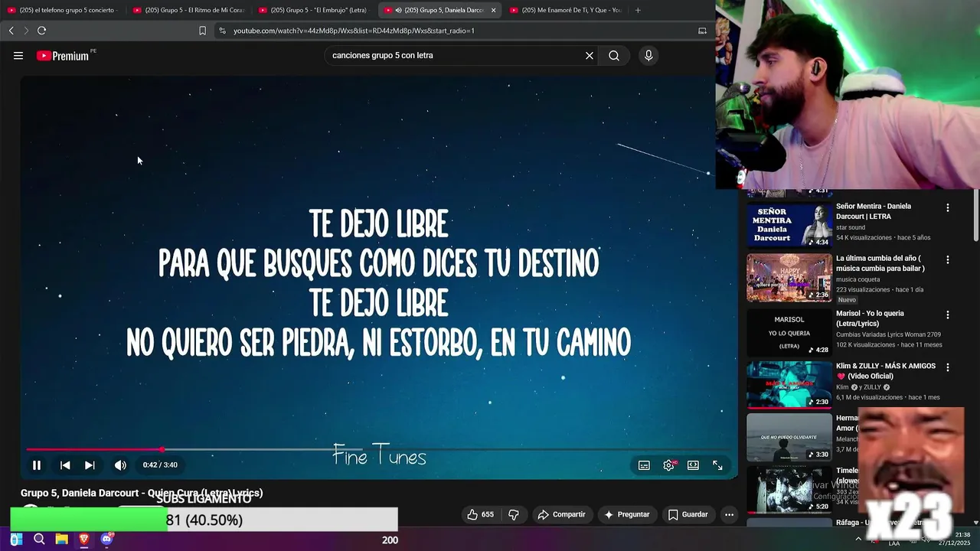Run search with the magnifier button
This screenshot has height=551, width=980.
tap(614, 56)
